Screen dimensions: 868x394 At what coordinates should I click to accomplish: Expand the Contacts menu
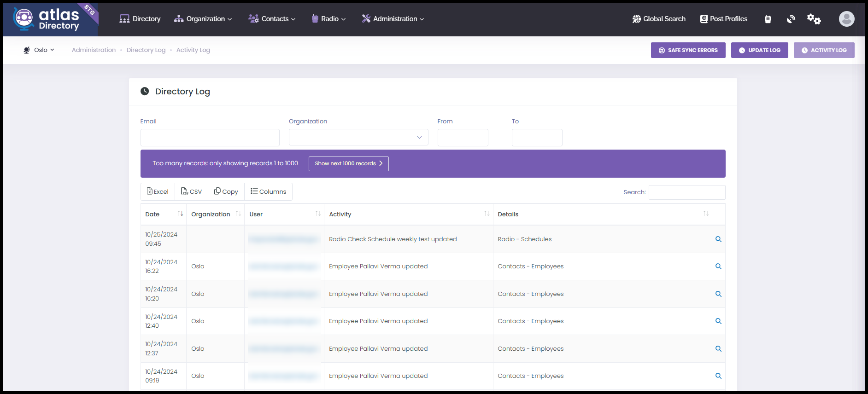(x=272, y=19)
